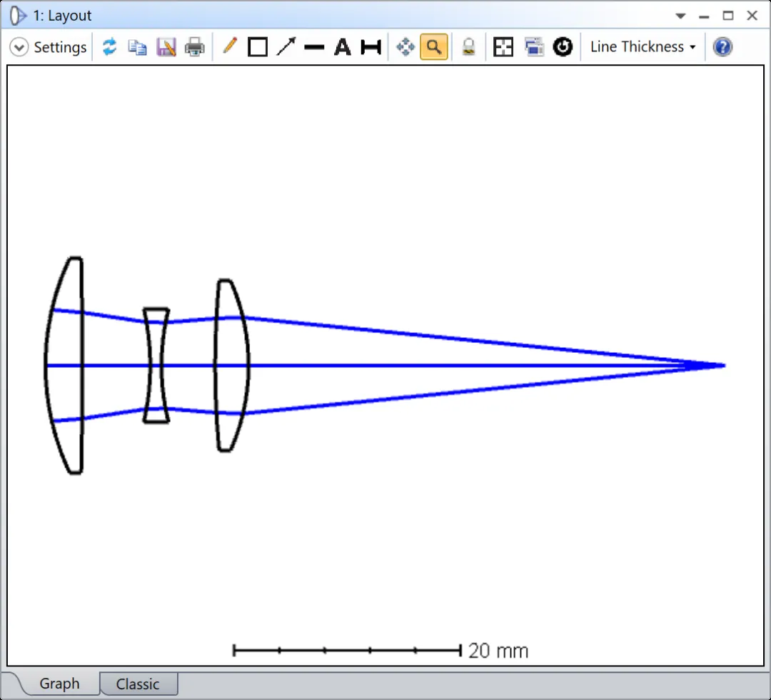Copy layout using the clipboard icon
Screen dimensions: 771x700
click(137, 47)
